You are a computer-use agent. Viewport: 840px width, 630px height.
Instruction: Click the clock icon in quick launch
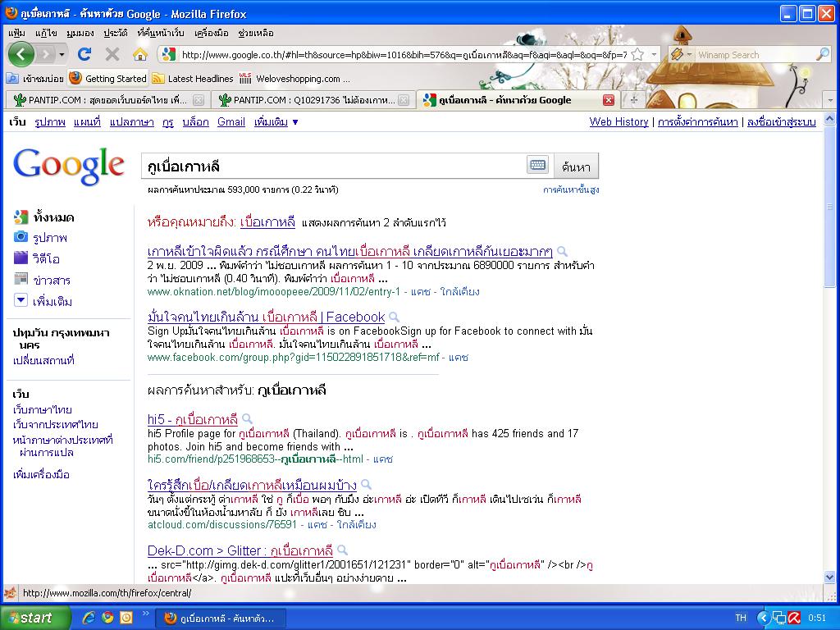coord(126,618)
